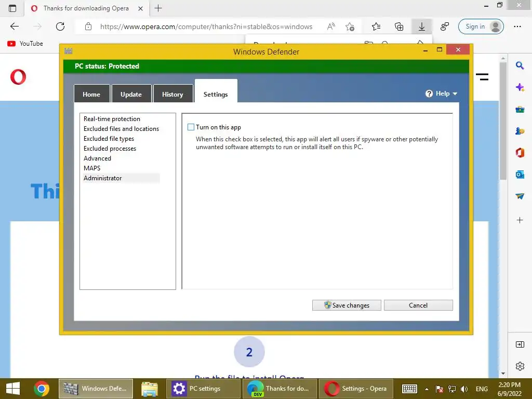Show hidden tray icons arrow
Viewport: 532px width, 399px height.
click(427, 389)
